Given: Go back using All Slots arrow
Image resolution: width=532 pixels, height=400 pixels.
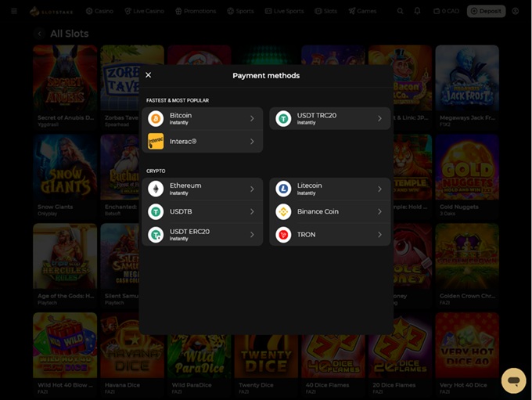Looking at the screenshot, I should (40, 34).
